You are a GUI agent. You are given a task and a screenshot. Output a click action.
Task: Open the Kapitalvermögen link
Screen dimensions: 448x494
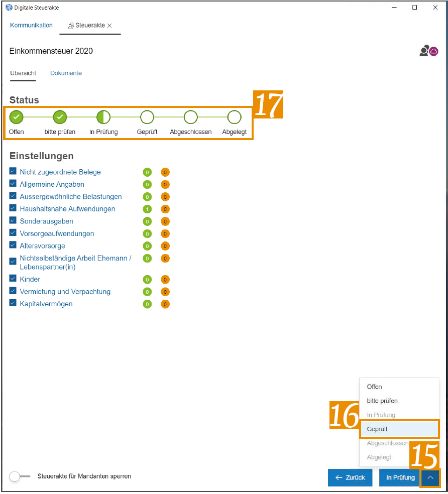(x=46, y=304)
